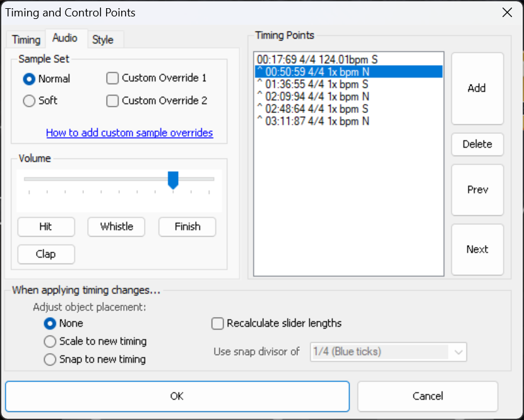Open the Style tab
The width and height of the screenshot is (524, 420).
[x=103, y=39]
